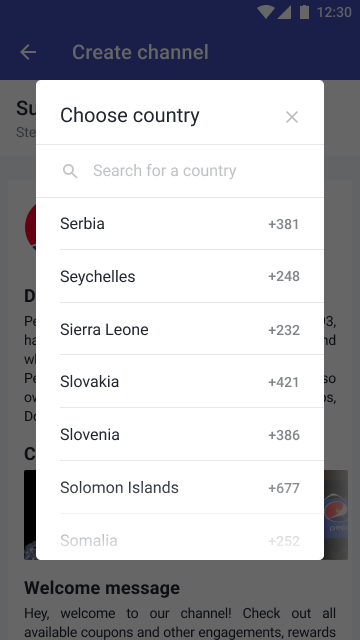Image resolution: width=360 pixels, height=640 pixels.
Task: Close the Choose country dialog
Action: [292, 117]
